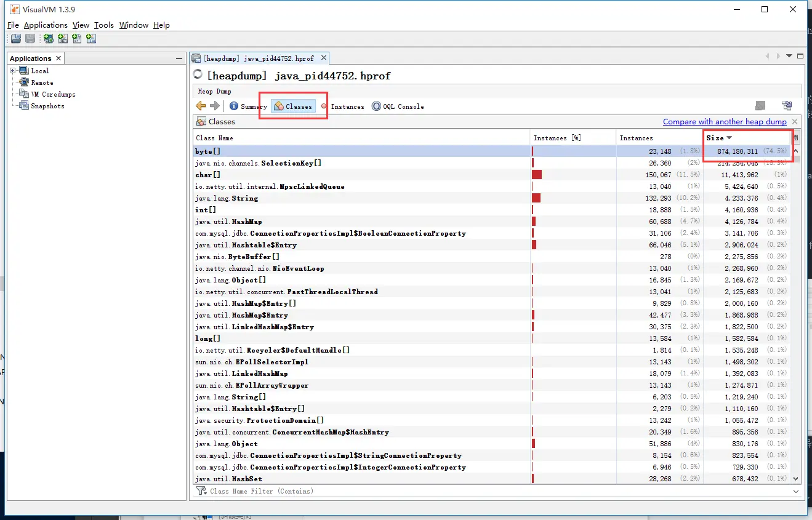Image resolution: width=812 pixels, height=520 pixels.
Task: Click the vertical scrollbar up arrow
Action: coord(795,151)
